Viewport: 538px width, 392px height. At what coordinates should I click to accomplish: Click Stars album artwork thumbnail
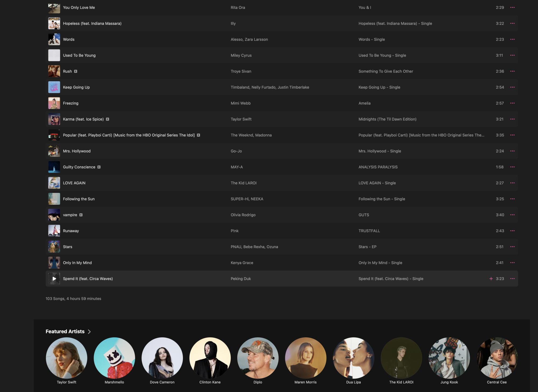(54, 247)
